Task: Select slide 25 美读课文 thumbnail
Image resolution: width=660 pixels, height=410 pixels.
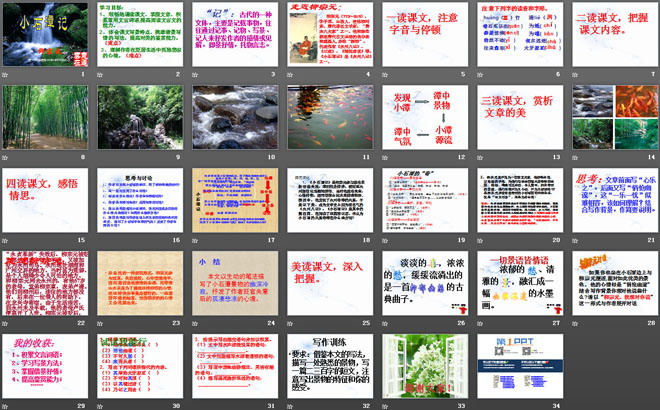Action: tap(330, 283)
